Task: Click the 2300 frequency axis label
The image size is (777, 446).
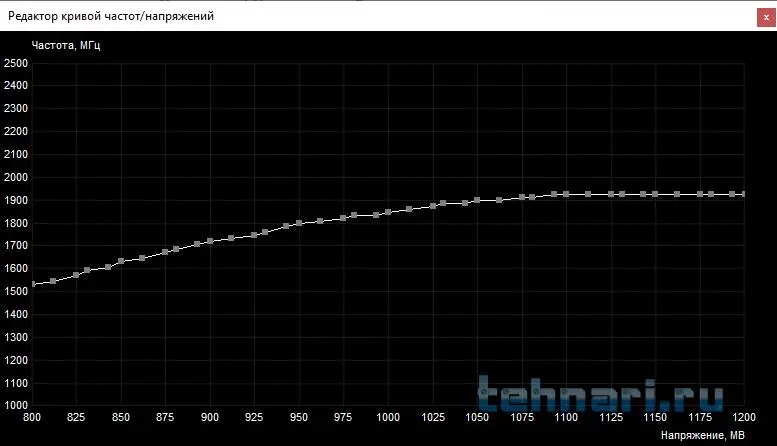Action: (x=16, y=108)
